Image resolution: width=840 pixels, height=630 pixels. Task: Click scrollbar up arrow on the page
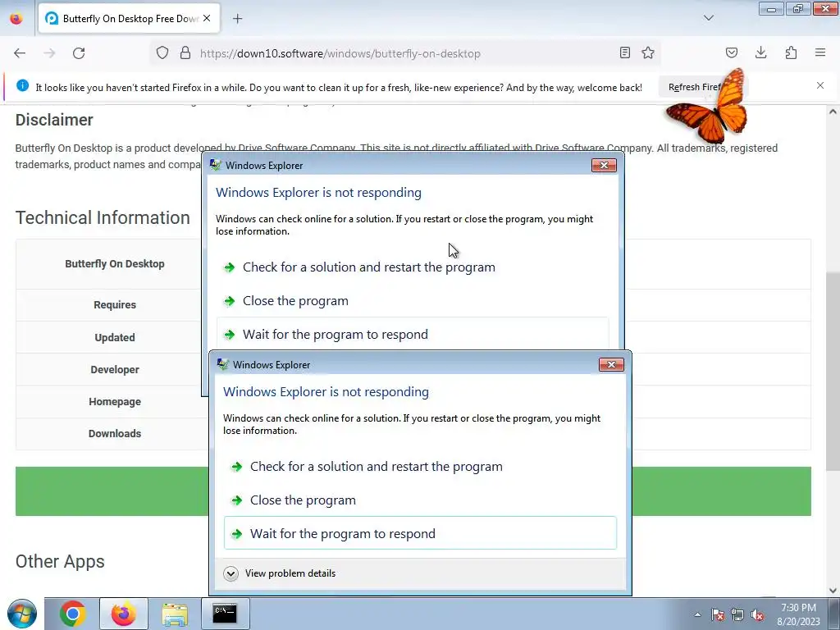click(832, 112)
